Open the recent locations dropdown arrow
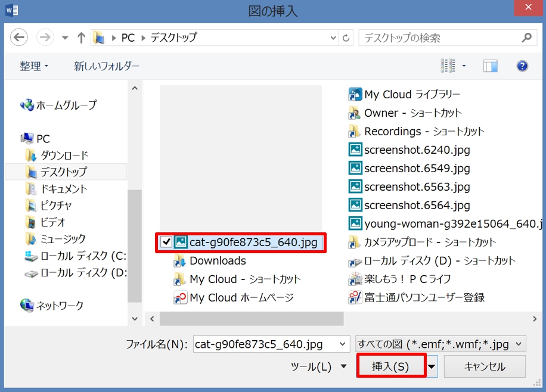 pos(65,38)
